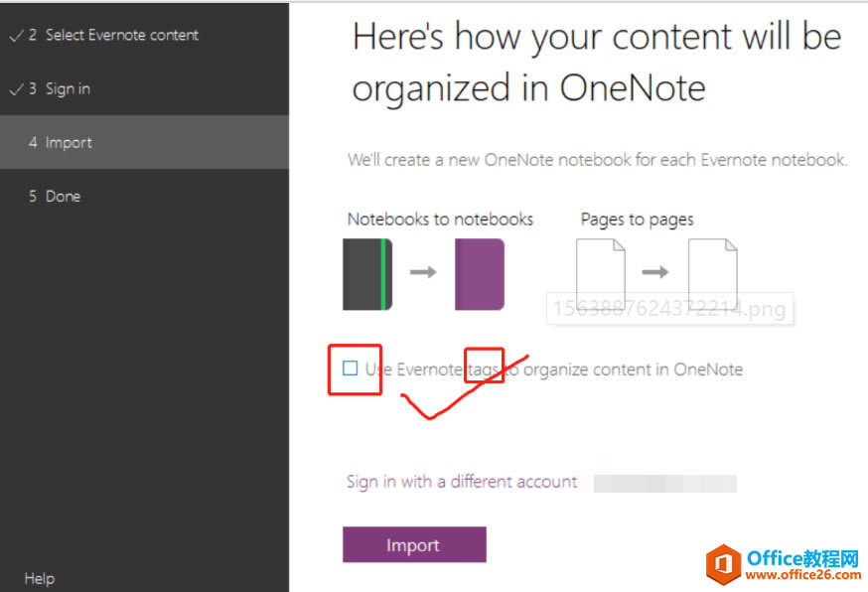The height and width of the screenshot is (592, 868).
Task: Click the blurred account name text
Action: coord(665,482)
